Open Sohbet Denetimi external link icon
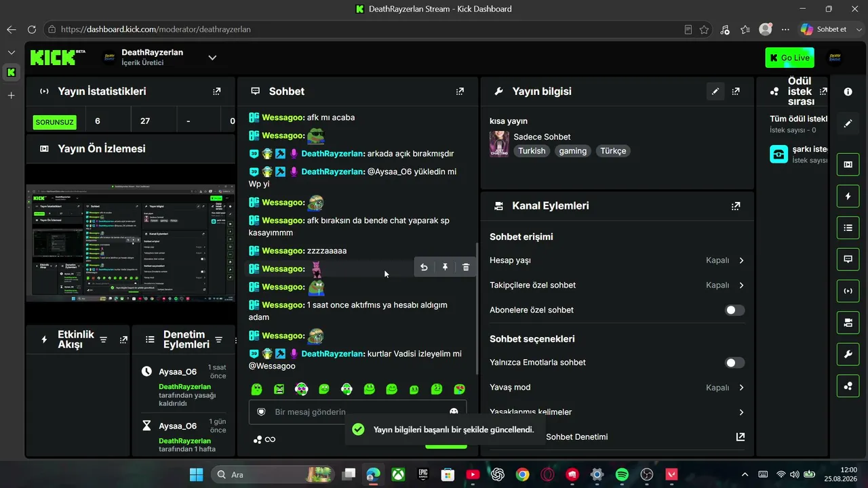The width and height of the screenshot is (868, 488). click(741, 437)
